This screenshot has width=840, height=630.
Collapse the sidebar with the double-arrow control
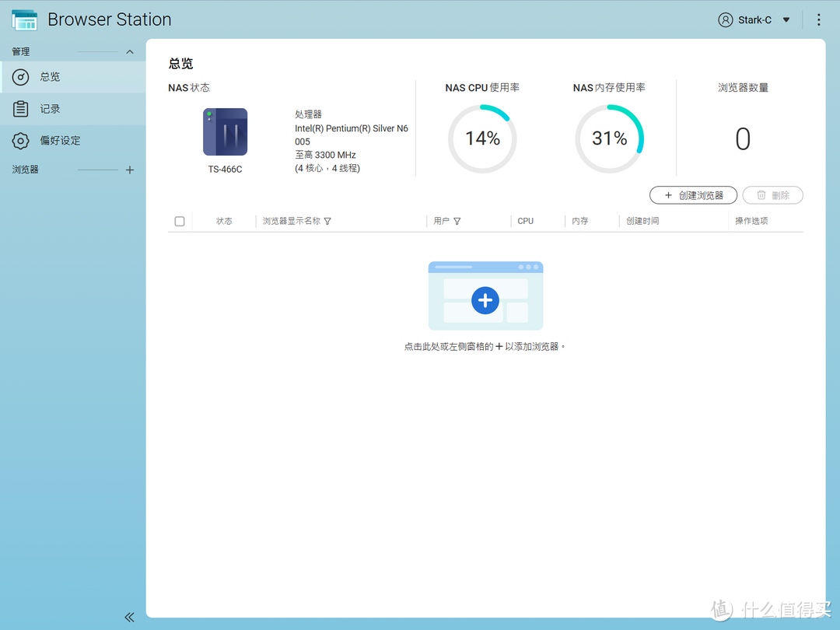coord(129,617)
